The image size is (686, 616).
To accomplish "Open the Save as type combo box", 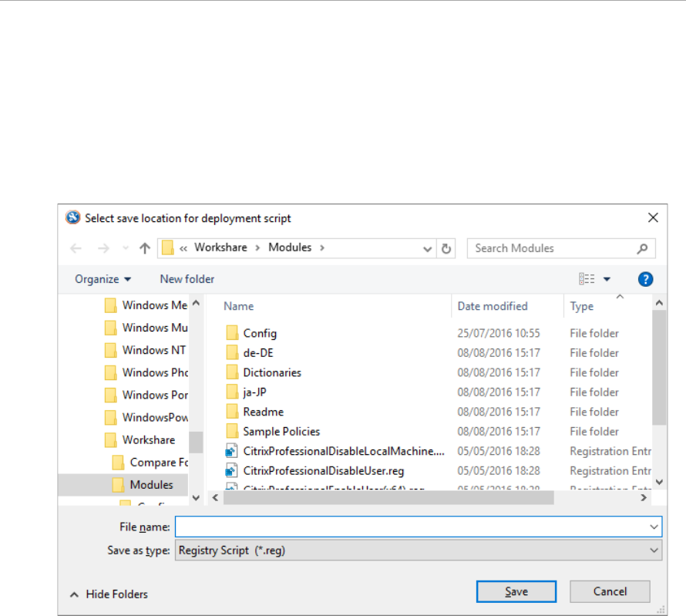I will [419, 550].
